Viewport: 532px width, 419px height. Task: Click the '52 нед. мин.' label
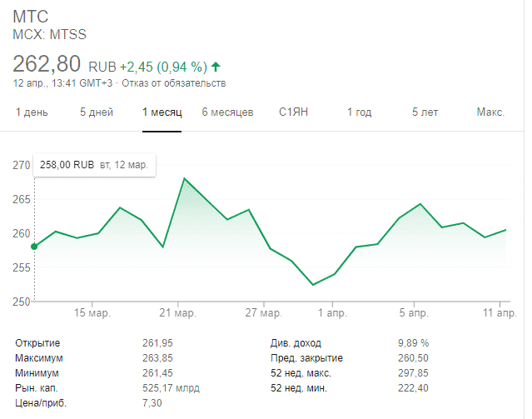click(299, 388)
